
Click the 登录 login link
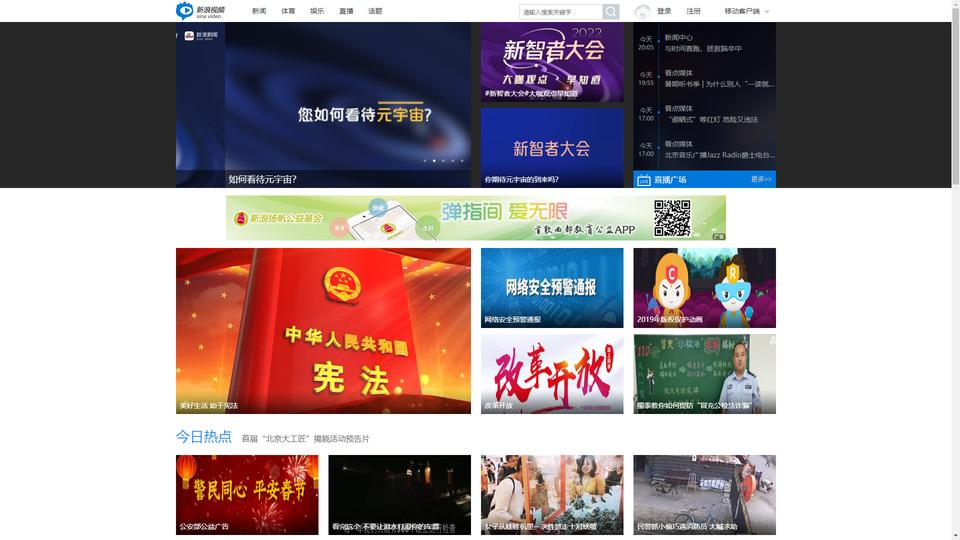[x=664, y=11]
